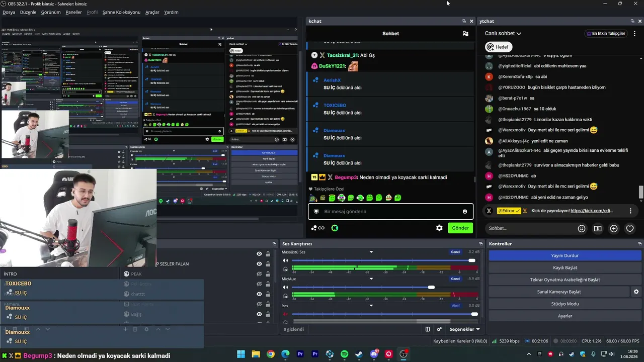Undock the ytchat panel

632,21
